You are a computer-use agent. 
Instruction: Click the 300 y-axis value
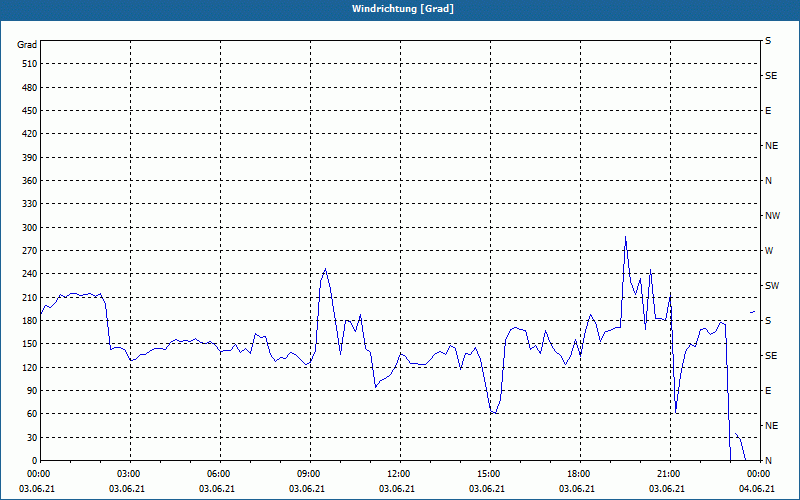30,228
